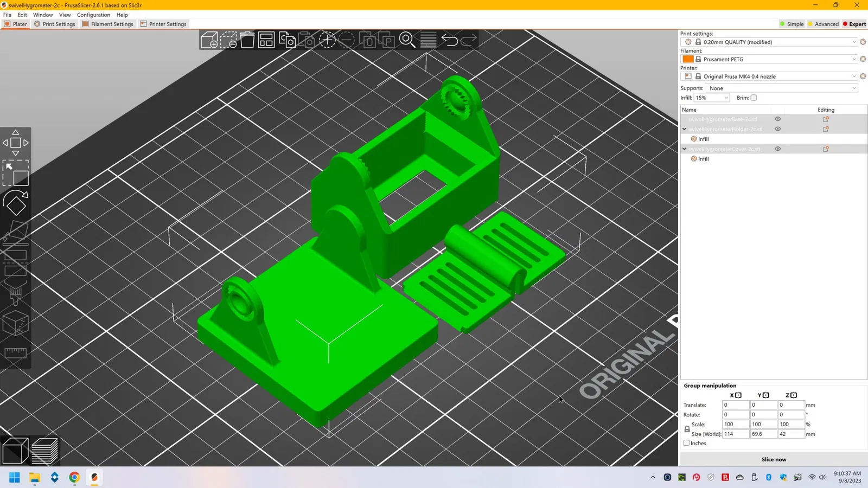Click the Arrange objects toolbar icon
Viewport: 868px width, 488px height.
[266, 40]
